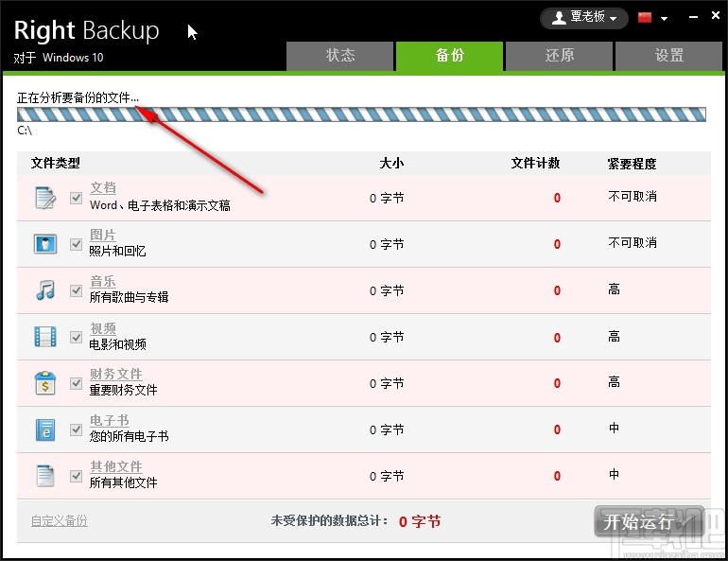
Task: Click the E-book icon
Action: (x=45, y=430)
